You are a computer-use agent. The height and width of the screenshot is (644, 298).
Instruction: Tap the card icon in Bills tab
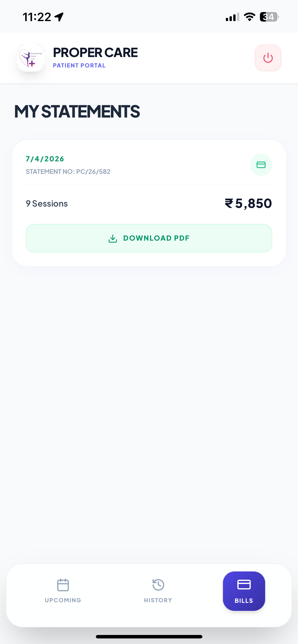pos(244,585)
